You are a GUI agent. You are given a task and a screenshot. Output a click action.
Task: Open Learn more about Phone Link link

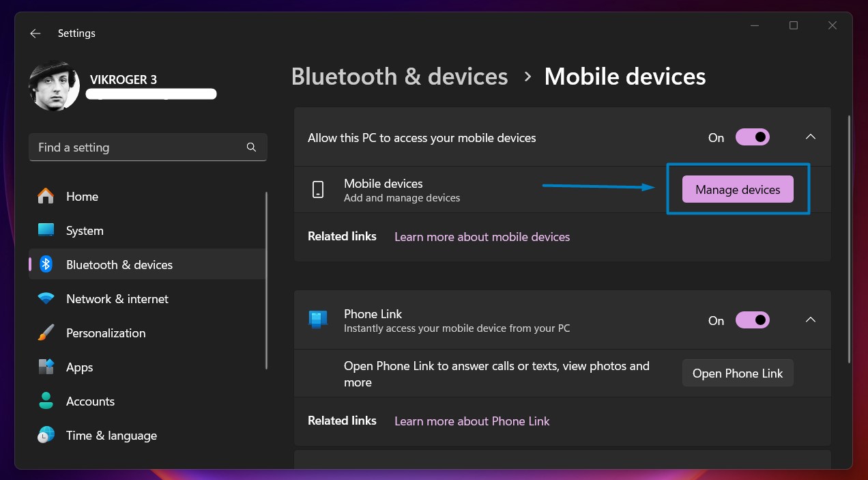(472, 421)
